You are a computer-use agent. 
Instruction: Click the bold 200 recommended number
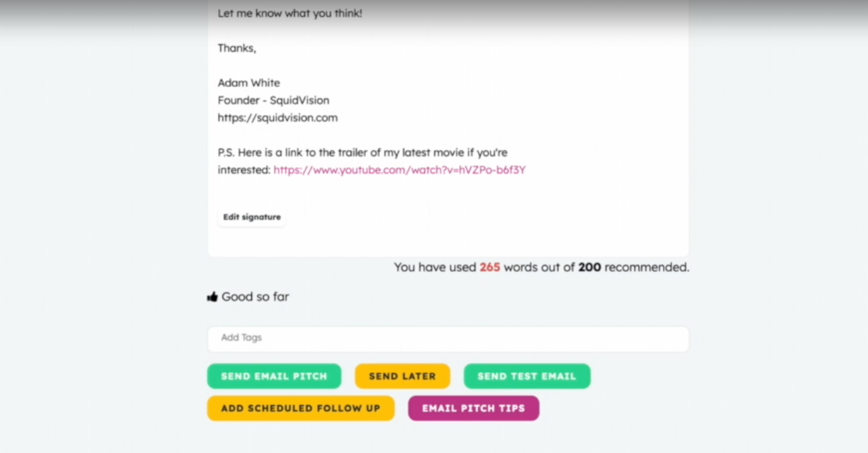pos(589,267)
